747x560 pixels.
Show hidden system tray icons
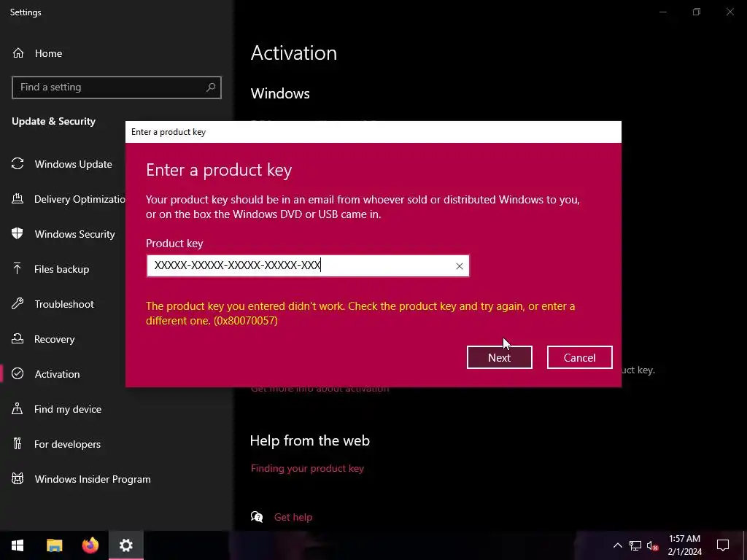click(617, 545)
